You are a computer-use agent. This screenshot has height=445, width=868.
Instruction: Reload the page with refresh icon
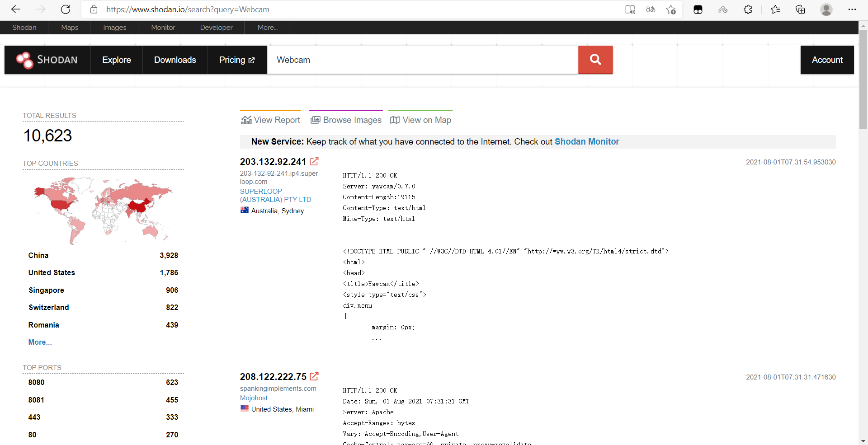(66, 9)
